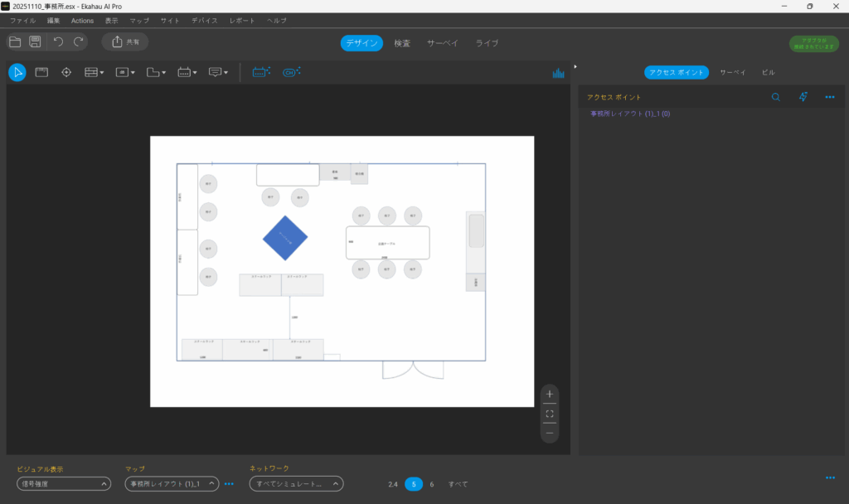Switch to the サーベイ mode tab
Screen dimensions: 849x504
click(x=444, y=43)
